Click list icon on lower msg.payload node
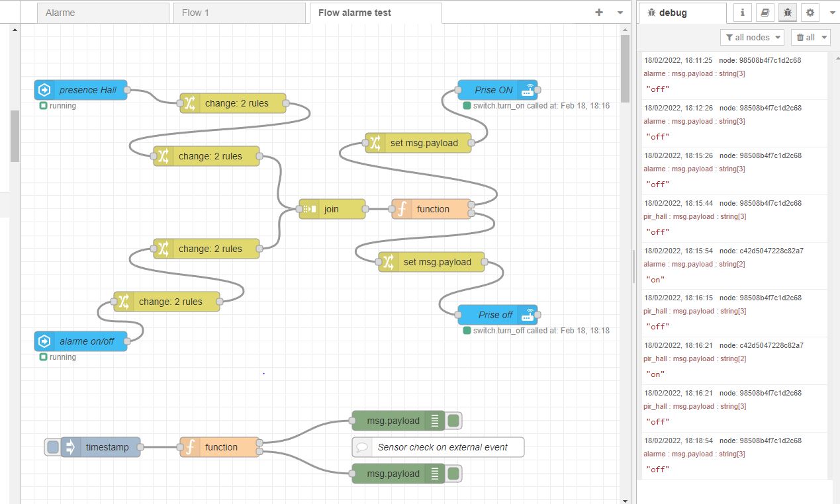The height and width of the screenshot is (504, 840). [x=435, y=474]
